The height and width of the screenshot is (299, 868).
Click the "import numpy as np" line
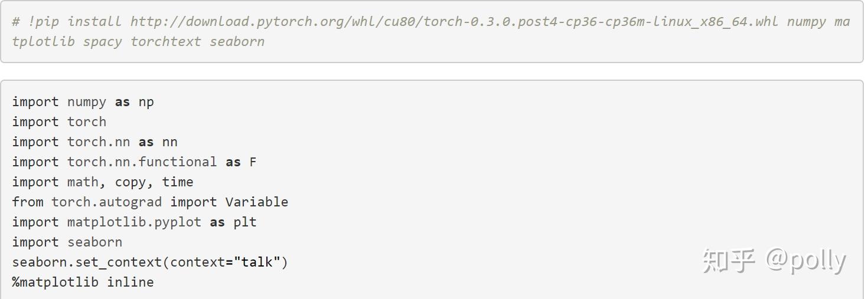83,102
